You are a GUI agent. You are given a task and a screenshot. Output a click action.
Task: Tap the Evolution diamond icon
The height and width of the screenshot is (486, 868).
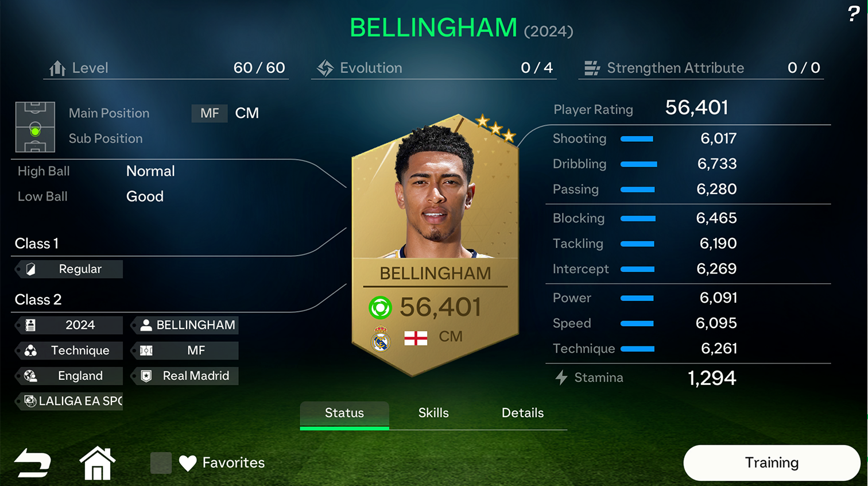(325, 68)
